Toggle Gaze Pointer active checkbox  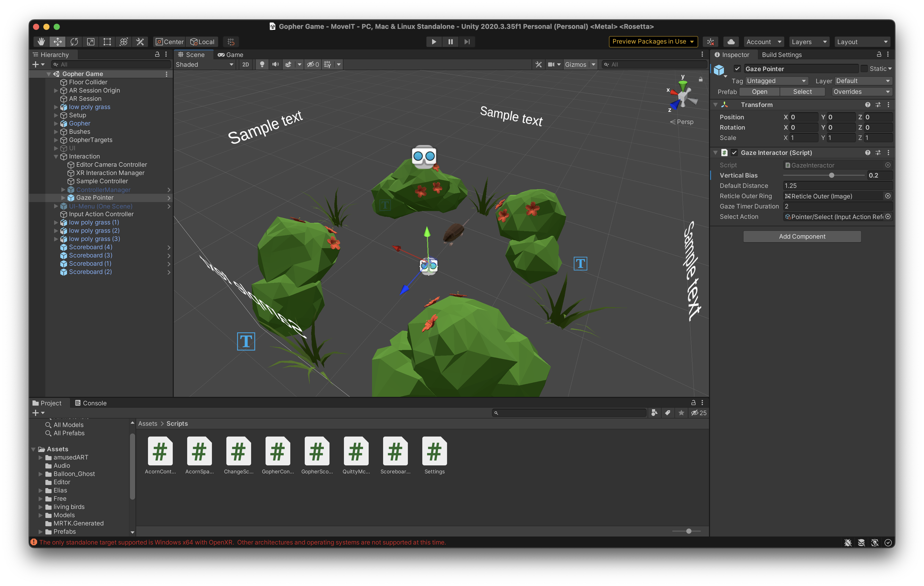(737, 69)
